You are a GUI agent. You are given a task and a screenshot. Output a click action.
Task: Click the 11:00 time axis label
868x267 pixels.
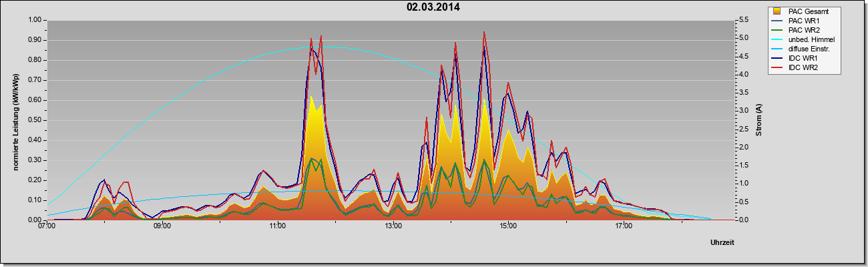click(278, 227)
